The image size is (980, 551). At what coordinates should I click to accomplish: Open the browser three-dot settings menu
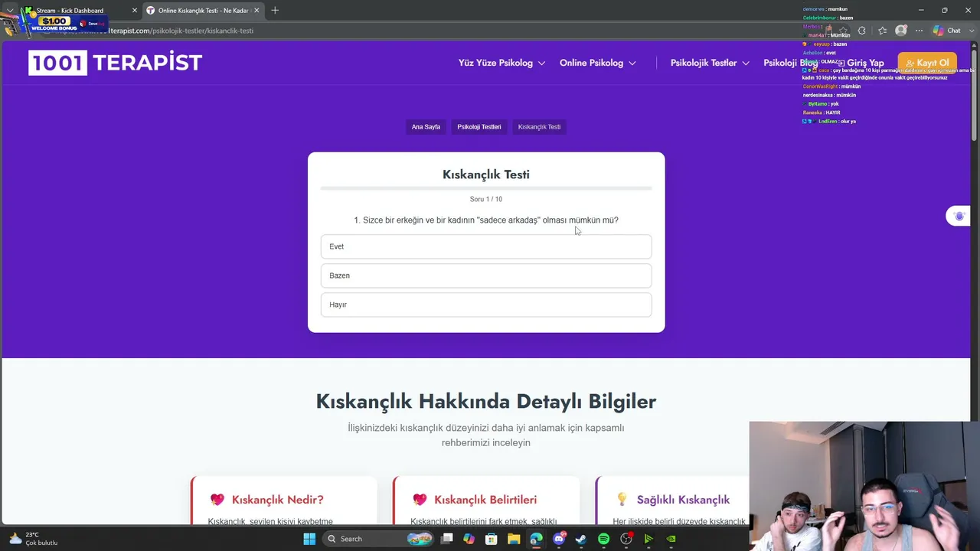click(x=919, y=31)
